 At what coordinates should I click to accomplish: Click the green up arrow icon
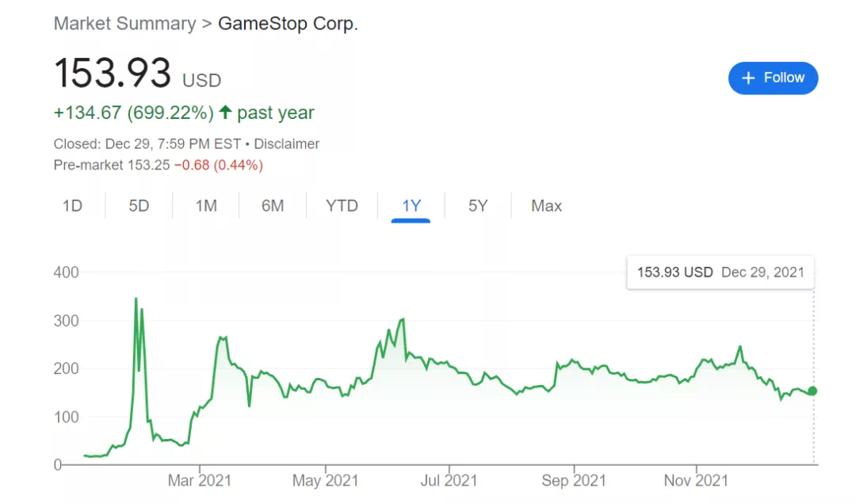pyautogui.click(x=225, y=113)
